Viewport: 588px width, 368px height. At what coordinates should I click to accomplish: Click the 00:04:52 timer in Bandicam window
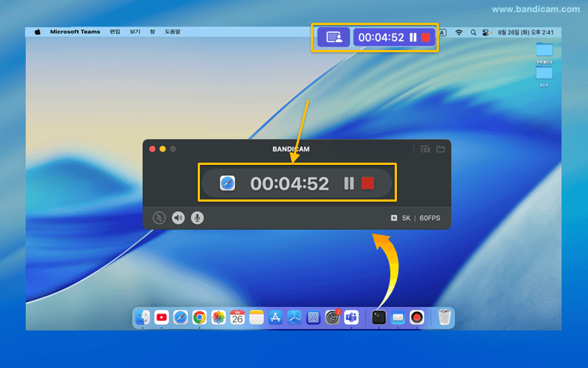[x=290, y=183]
